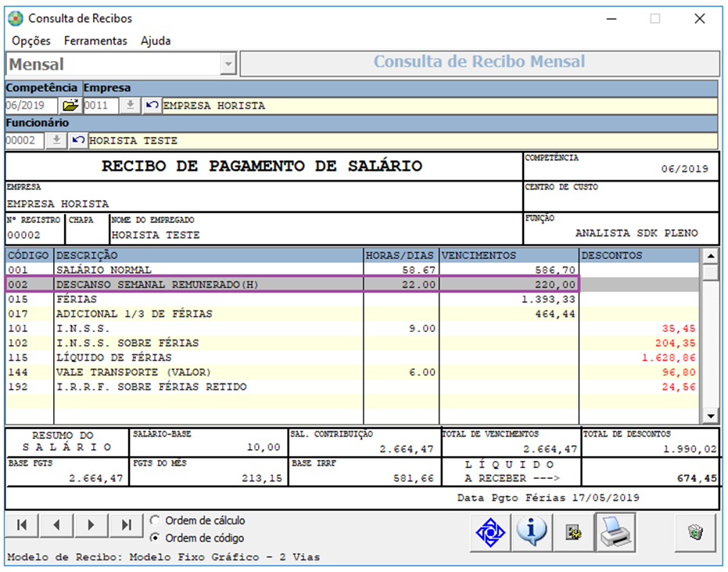The width and height of the screenshot is (728, 572).
Task: Select the Ordem de código radio button
Action: click(x=155, y=538)
